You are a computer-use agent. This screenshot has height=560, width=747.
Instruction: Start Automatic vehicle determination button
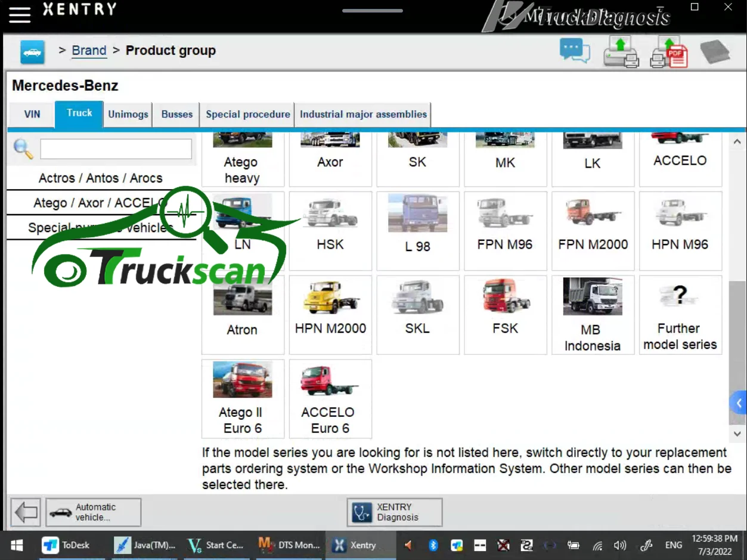click(94, 512)
